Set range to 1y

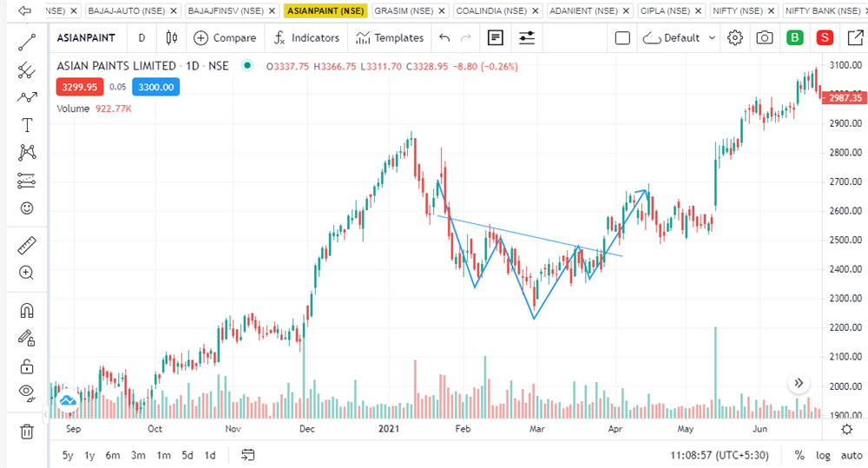click(x=89, y=455)
